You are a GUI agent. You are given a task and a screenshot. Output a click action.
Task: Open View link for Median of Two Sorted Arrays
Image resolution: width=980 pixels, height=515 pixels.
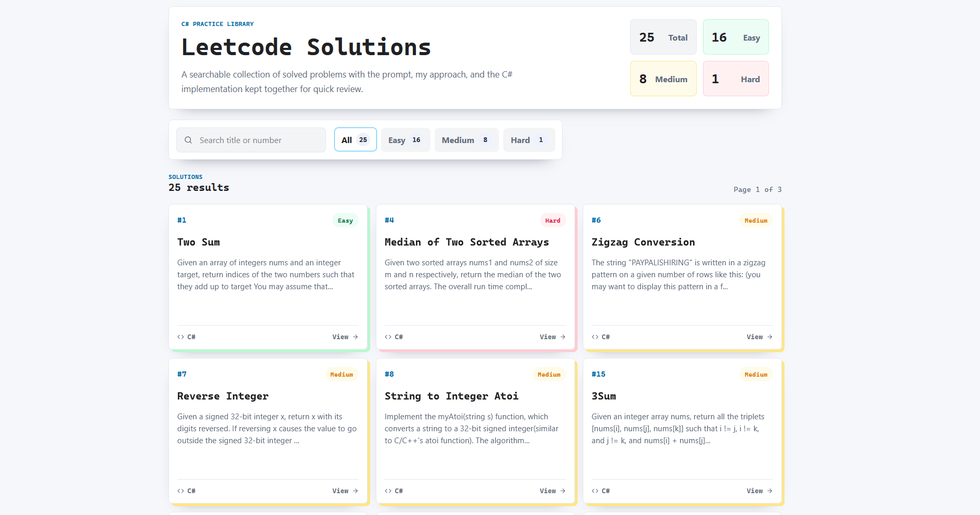(553, 337)
